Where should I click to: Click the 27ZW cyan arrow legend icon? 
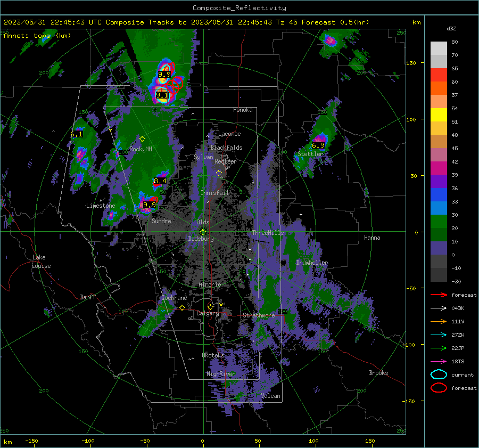click(x=439, y=335)
